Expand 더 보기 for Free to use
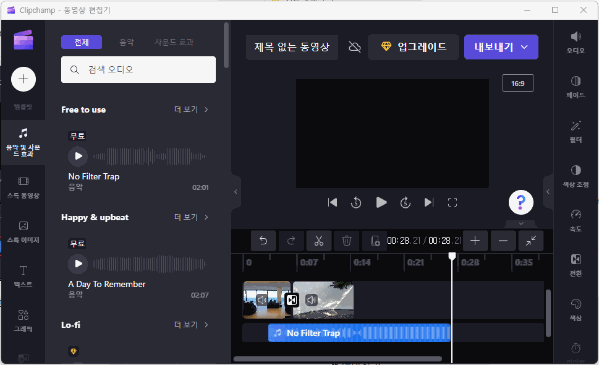This screenshot has width=599, height=365. 191,110
